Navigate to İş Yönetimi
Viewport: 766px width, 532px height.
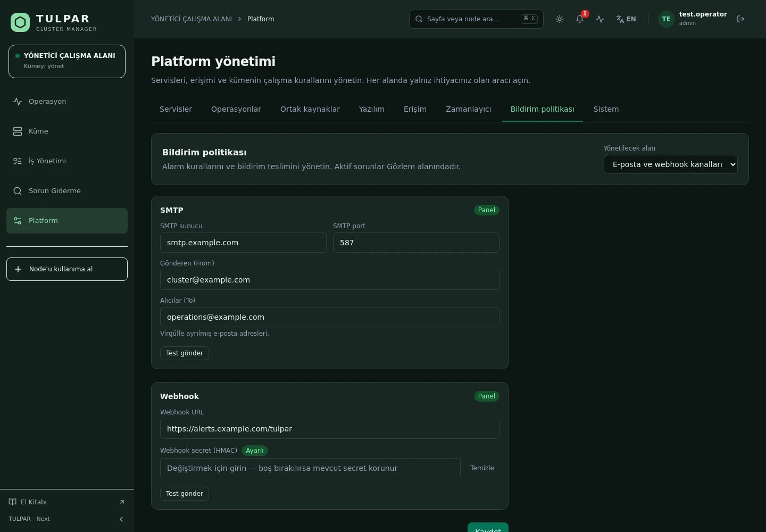(67, 161)
